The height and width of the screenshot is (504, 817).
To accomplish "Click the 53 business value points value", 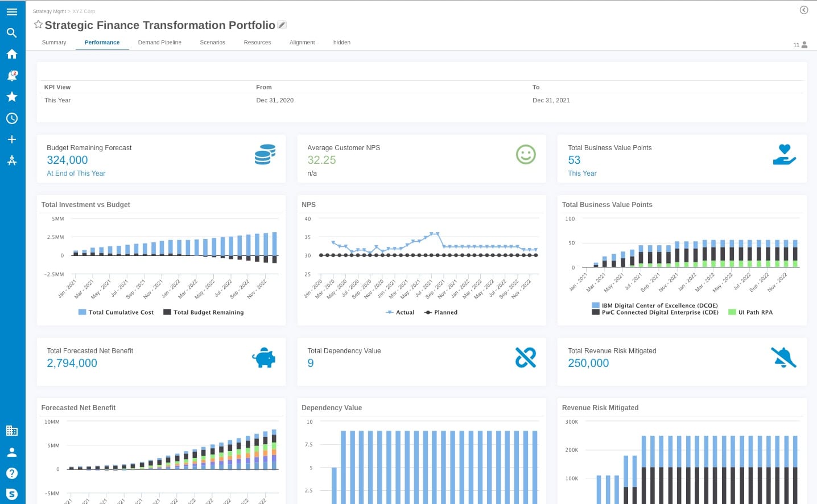I will pos(574,160).
